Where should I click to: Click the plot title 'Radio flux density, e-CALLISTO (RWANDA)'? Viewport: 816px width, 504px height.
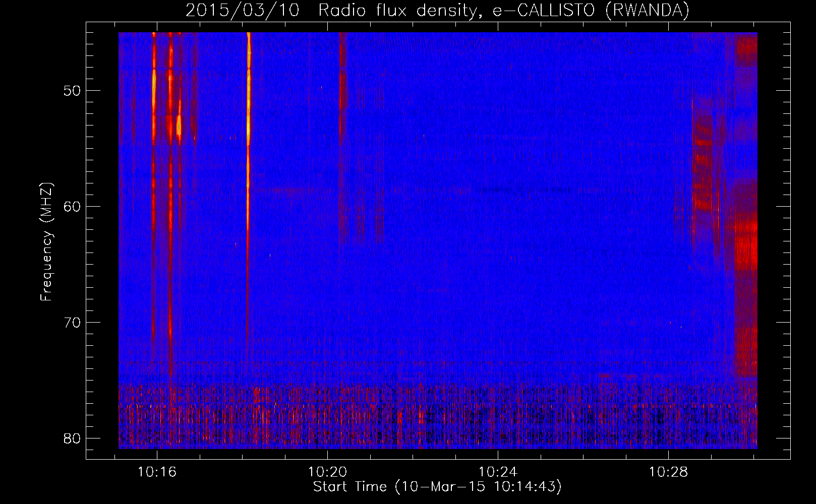point(504,10)
